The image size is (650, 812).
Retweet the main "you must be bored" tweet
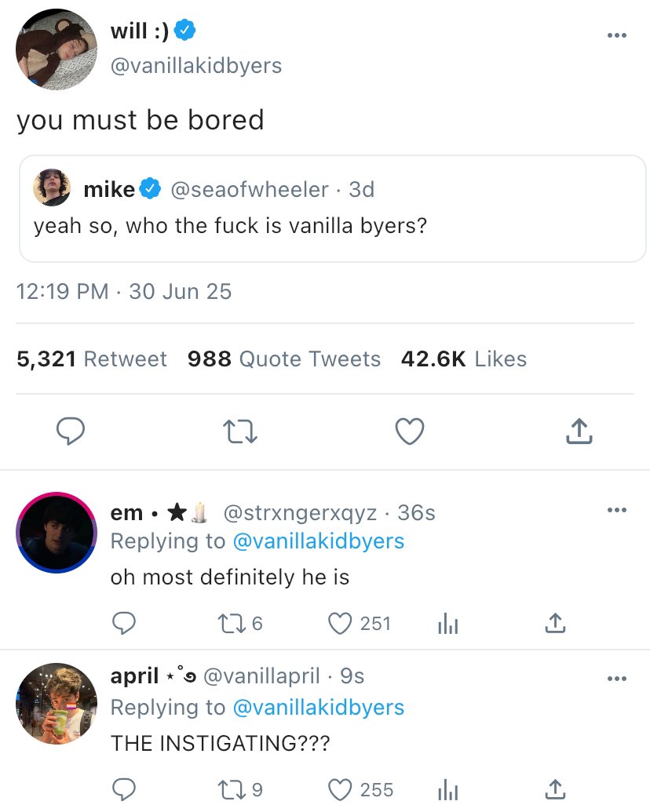click(x=239, y=431)
